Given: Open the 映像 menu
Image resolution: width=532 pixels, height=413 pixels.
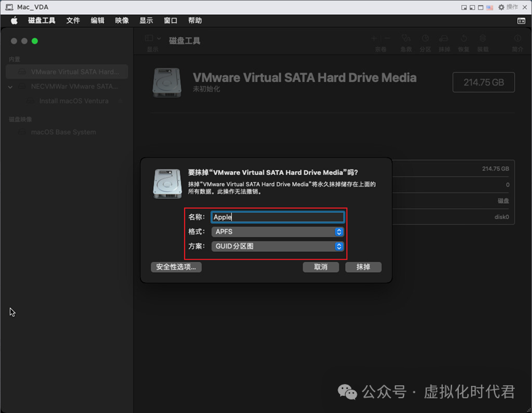Looking at the screenshot, I should [x=122, y=21].
